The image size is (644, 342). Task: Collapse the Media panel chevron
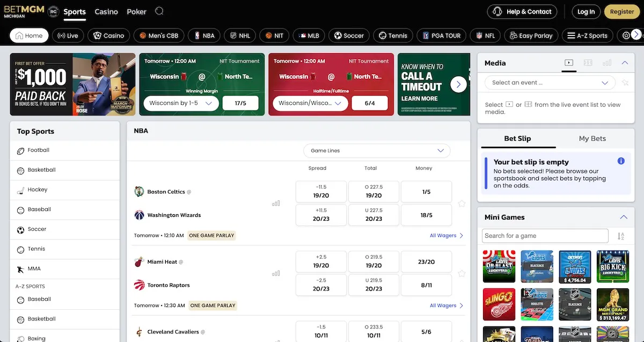click(625, 63)
